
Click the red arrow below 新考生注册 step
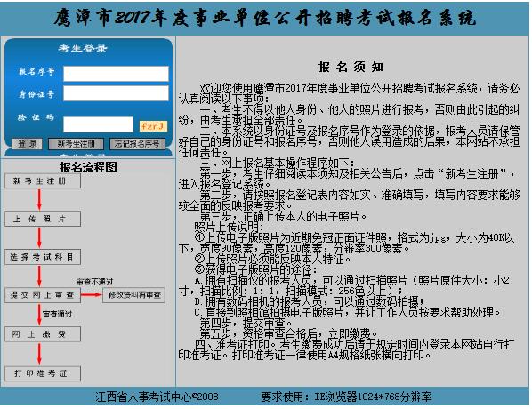click(39, 200)
